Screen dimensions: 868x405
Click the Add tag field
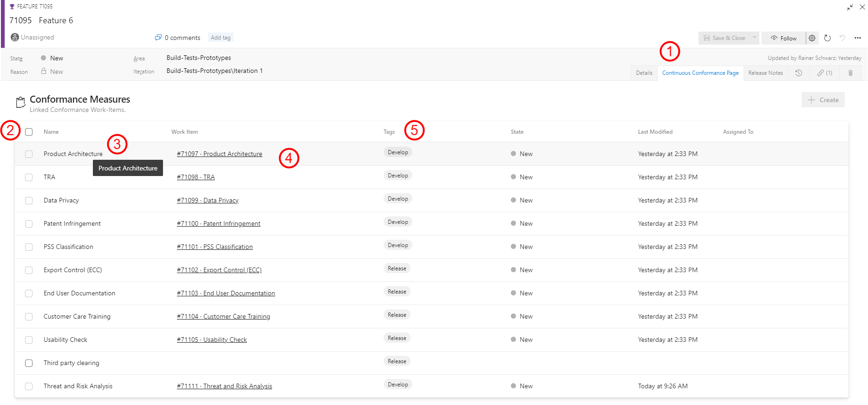220,38
